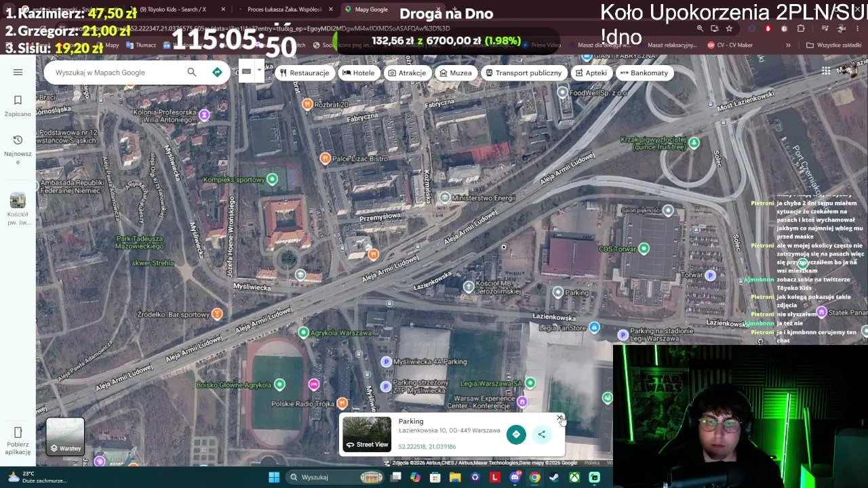Open the Prime Video bookmark

click(x=541, y=45)
